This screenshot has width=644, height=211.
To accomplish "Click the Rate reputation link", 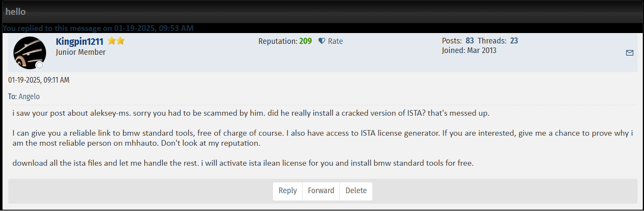I will coord(335,41).
